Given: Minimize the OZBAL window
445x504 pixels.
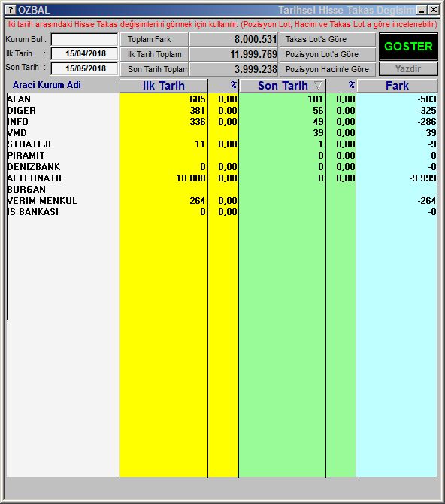Looking at the screenshot, I should [422, 10].
